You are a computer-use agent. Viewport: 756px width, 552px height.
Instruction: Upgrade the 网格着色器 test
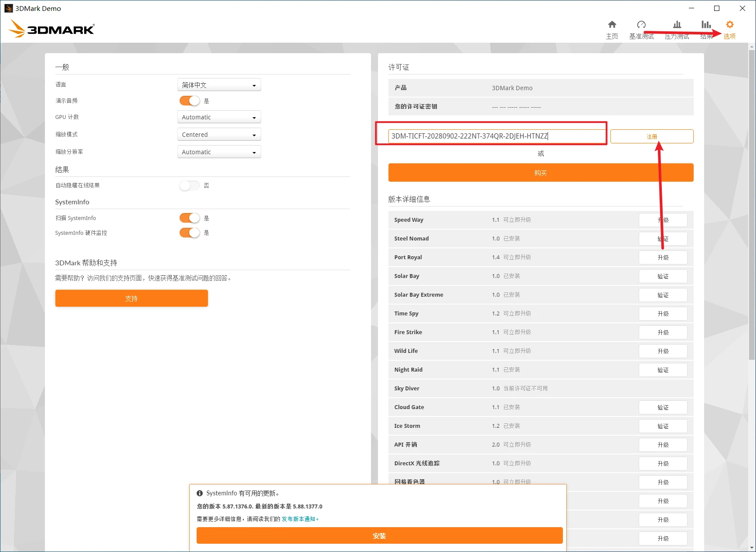(663, 482)
